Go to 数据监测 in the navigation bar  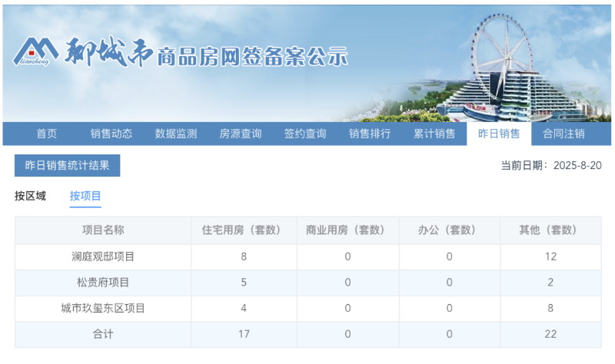[x=176, y=134]
